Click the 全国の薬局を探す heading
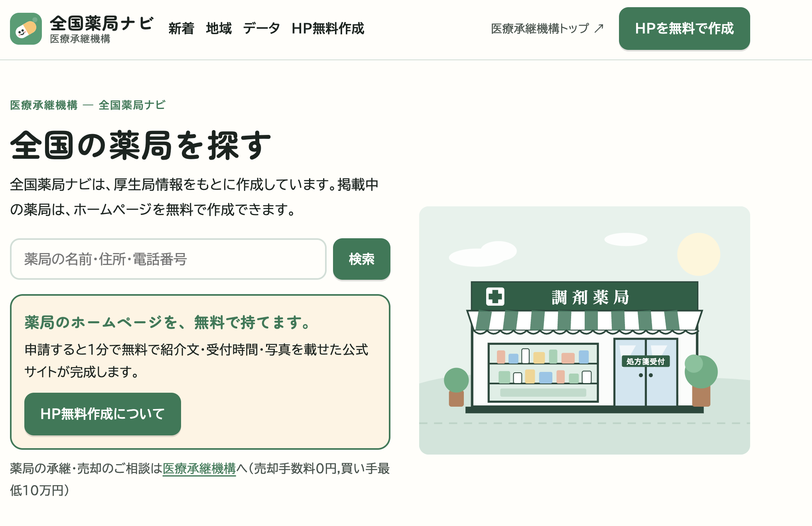Image resolution: width=812 pixels, height=526 pixels. pyautogui.click(x=140, y=145)
